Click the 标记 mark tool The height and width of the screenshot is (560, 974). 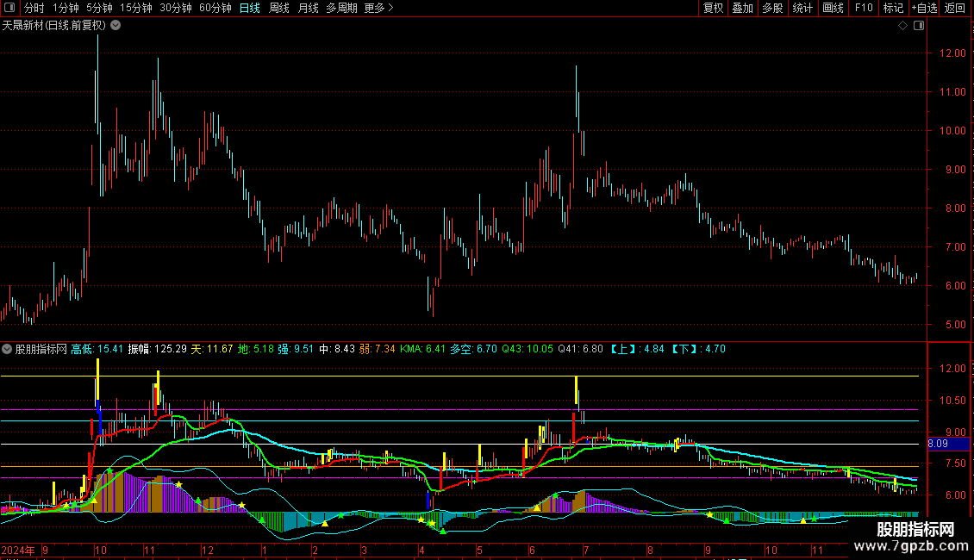pyautogui.click(x=893, y=8)
